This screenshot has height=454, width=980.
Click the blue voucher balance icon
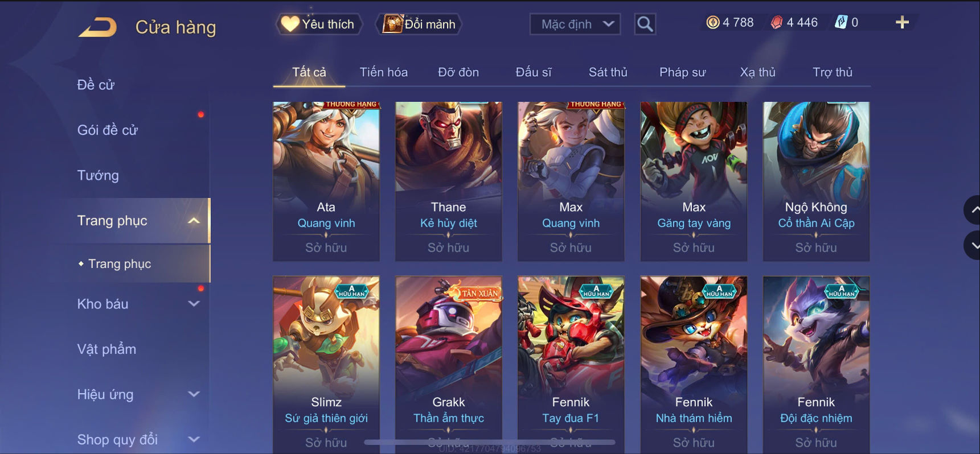841,22
